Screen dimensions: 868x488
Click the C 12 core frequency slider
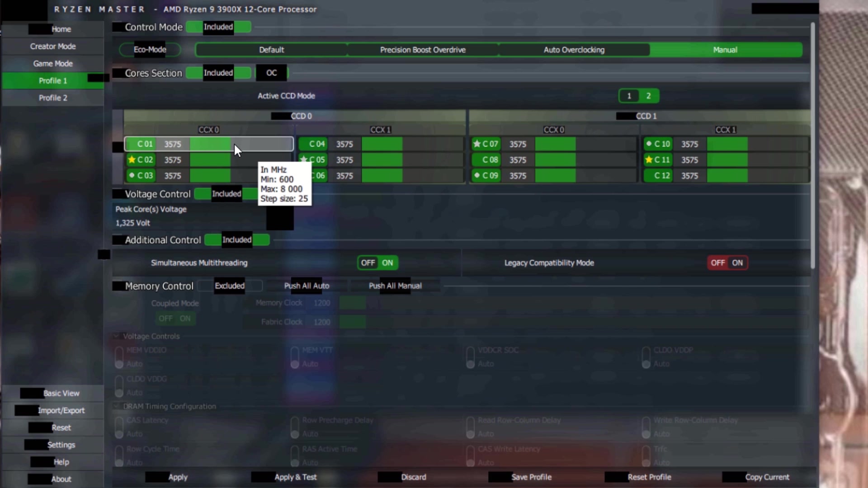pos(758,176)
